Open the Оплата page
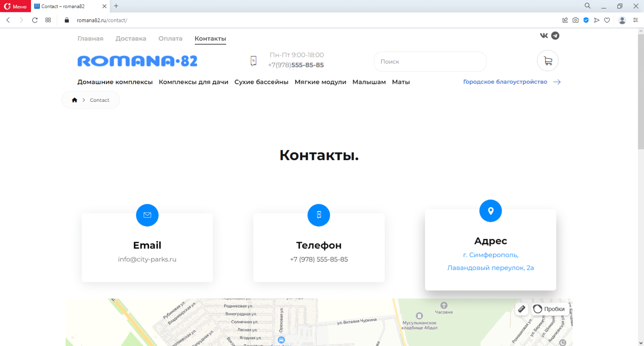644x346 pixels. (170, 39)
